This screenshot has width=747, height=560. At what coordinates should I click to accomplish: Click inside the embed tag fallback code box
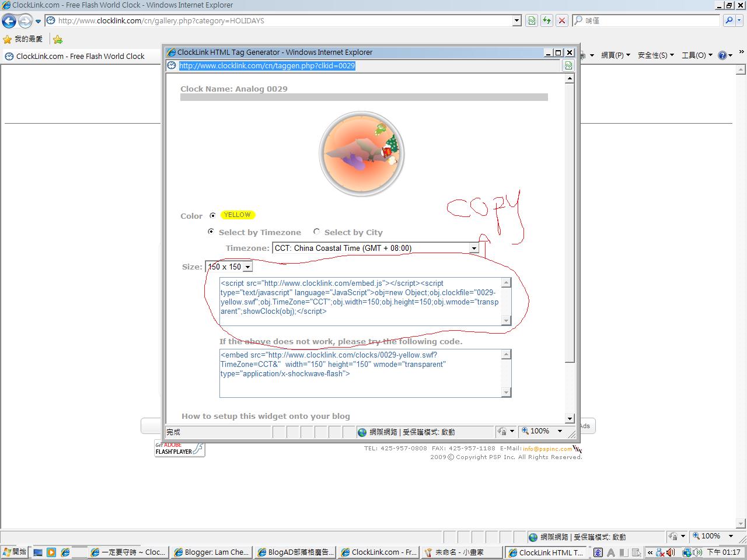360,373
